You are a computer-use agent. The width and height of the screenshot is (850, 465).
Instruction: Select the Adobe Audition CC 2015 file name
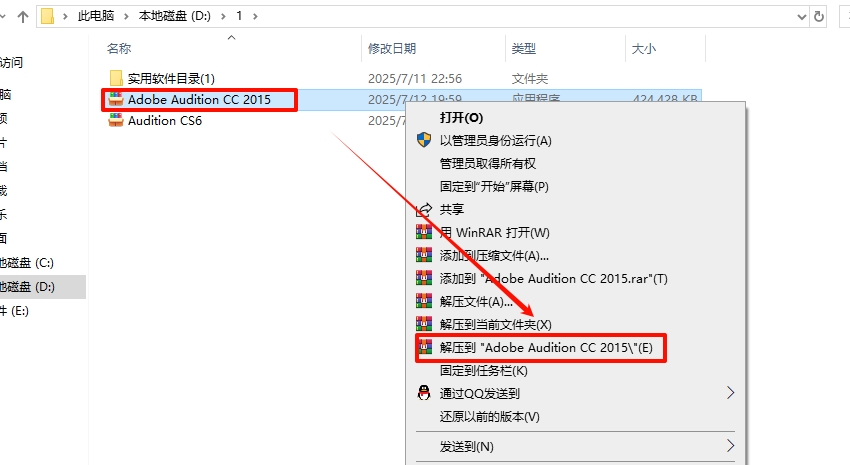[x=199, y=100]
